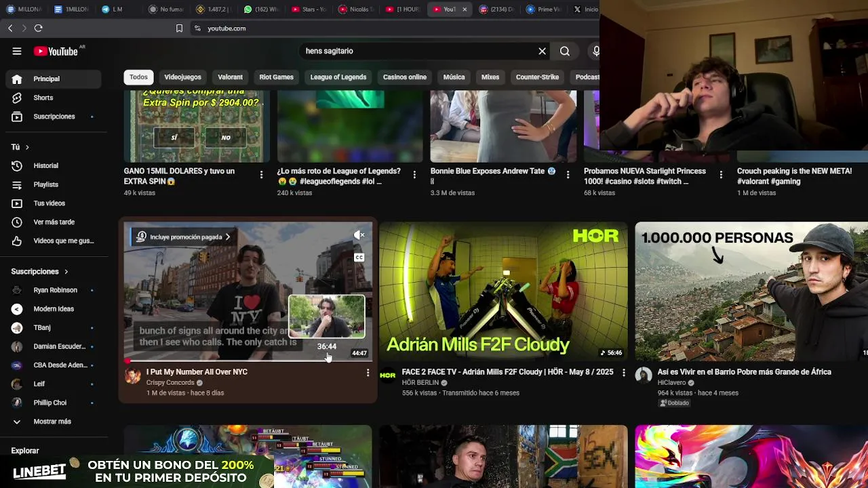
Task: Select the Casinos online chip
Action: 404,77
